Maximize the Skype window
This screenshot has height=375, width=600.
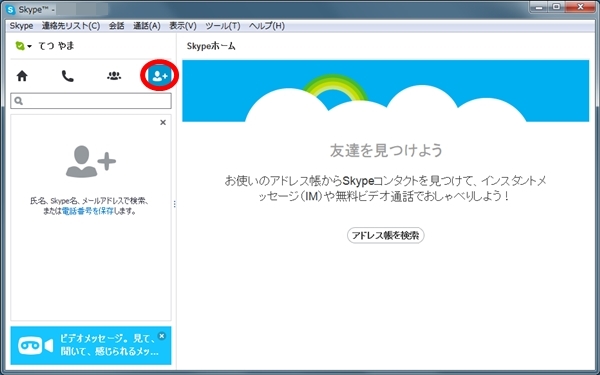(x=556, y=7)
